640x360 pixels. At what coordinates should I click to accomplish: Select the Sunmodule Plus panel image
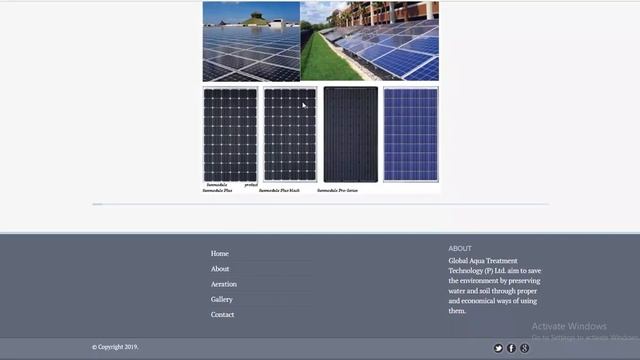(230, 135)
